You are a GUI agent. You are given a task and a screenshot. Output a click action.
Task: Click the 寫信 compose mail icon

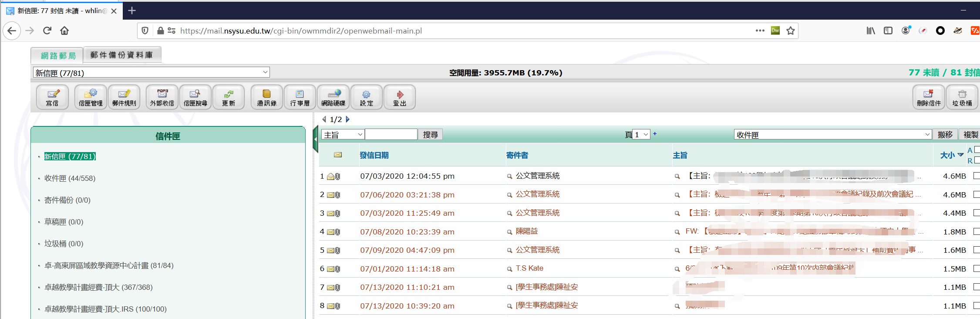pos(53,97)
